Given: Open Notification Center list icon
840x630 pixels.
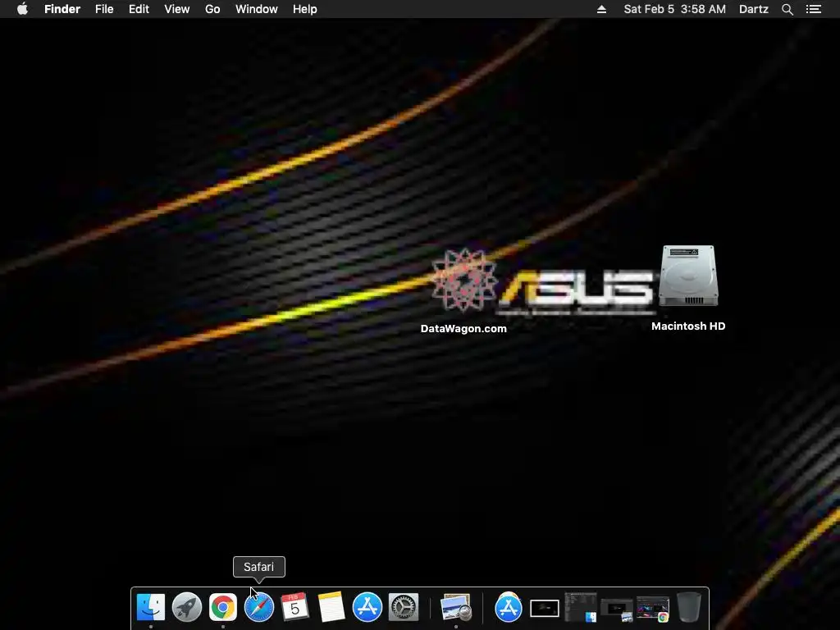Looking at the screenshot, I should coord(814,9).
